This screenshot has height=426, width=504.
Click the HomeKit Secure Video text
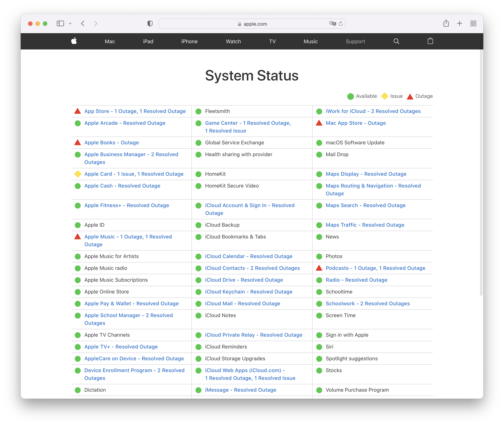click(x=232, y=186)
